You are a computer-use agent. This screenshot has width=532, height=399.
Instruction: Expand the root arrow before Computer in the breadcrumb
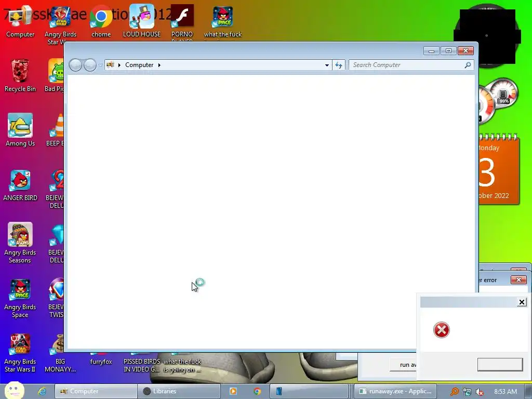coord(119,65)
